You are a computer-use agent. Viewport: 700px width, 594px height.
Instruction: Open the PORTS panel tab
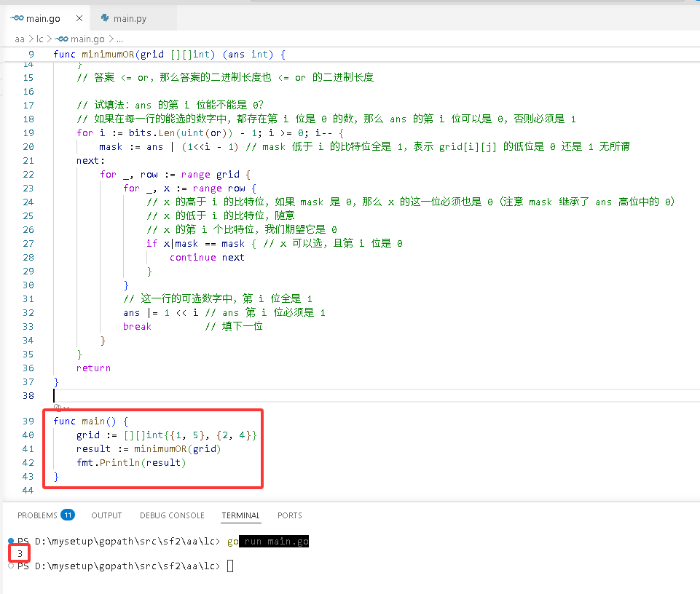tap(290, 515)
